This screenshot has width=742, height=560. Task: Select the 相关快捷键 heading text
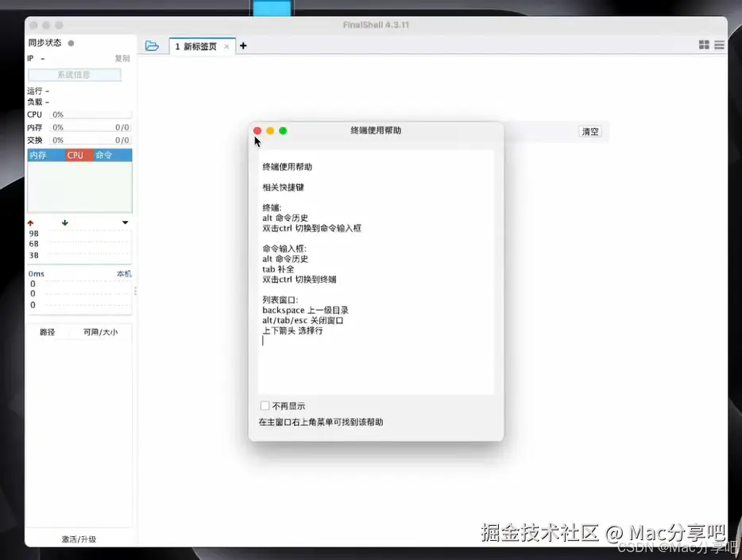click(283, 187)
